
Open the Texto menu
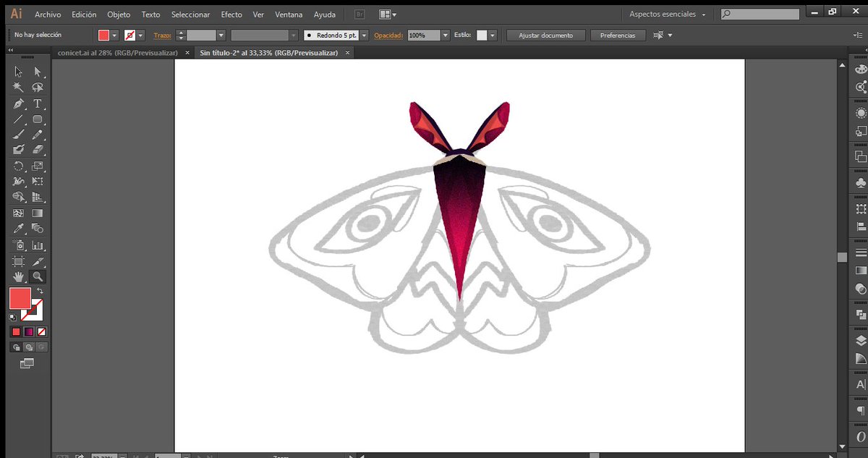point(150,14)
